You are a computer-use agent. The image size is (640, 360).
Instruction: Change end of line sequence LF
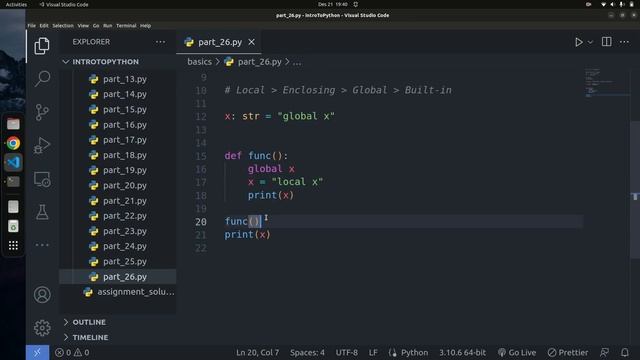(373, 353)
